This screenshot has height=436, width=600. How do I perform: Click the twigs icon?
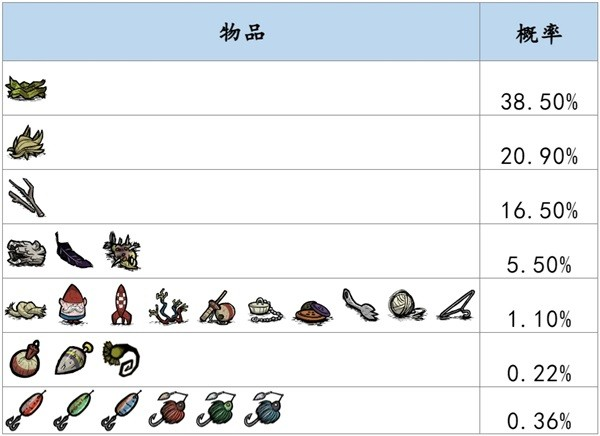point(26,197)
